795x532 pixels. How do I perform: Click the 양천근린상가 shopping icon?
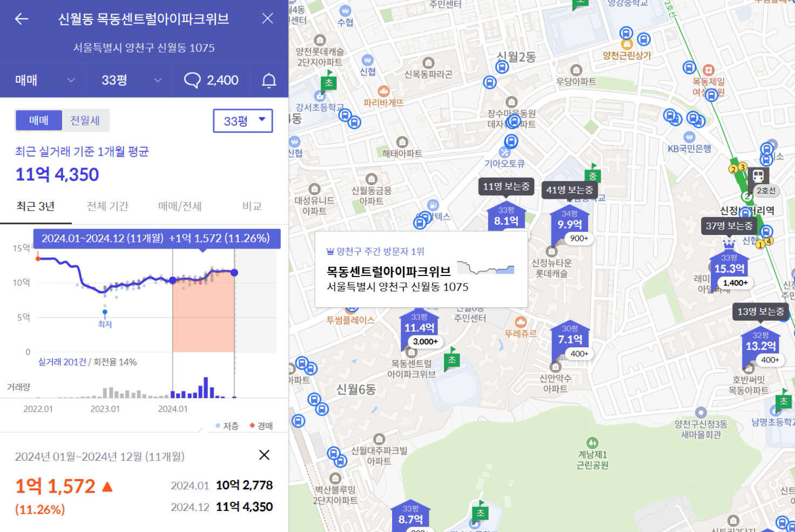(x=627, y=44)
